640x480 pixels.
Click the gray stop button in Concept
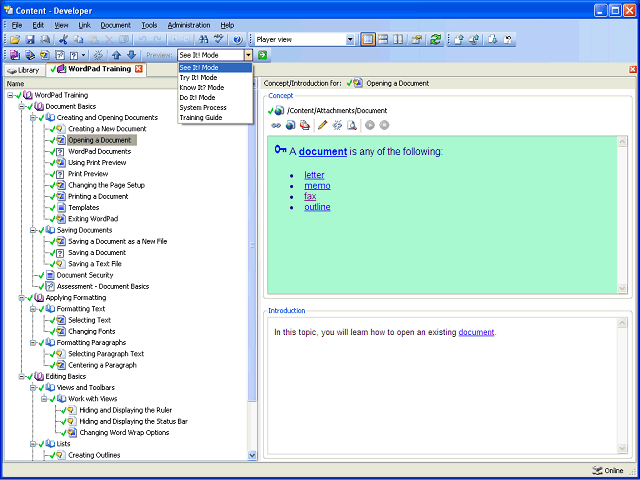[x=384, y=125]
